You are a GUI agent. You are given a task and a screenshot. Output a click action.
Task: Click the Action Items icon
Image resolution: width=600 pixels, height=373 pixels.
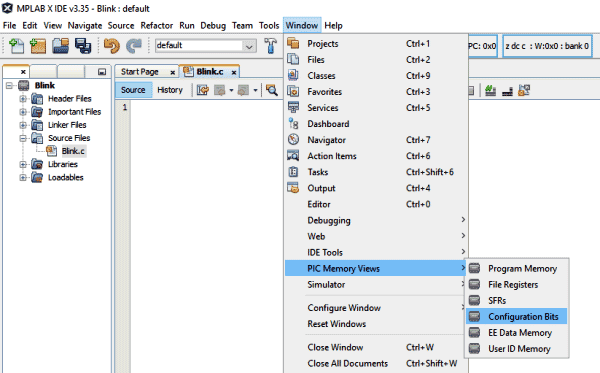coord(293,156)
